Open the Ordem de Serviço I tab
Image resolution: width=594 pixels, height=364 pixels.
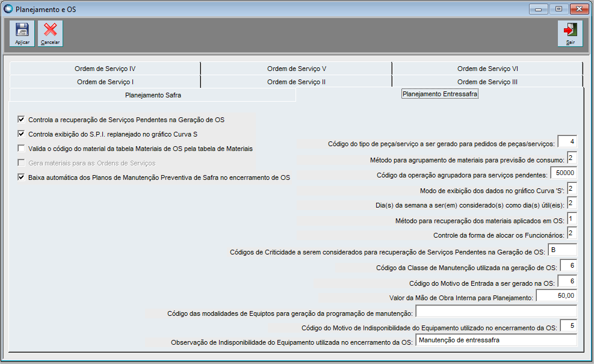tap(105, 82)
